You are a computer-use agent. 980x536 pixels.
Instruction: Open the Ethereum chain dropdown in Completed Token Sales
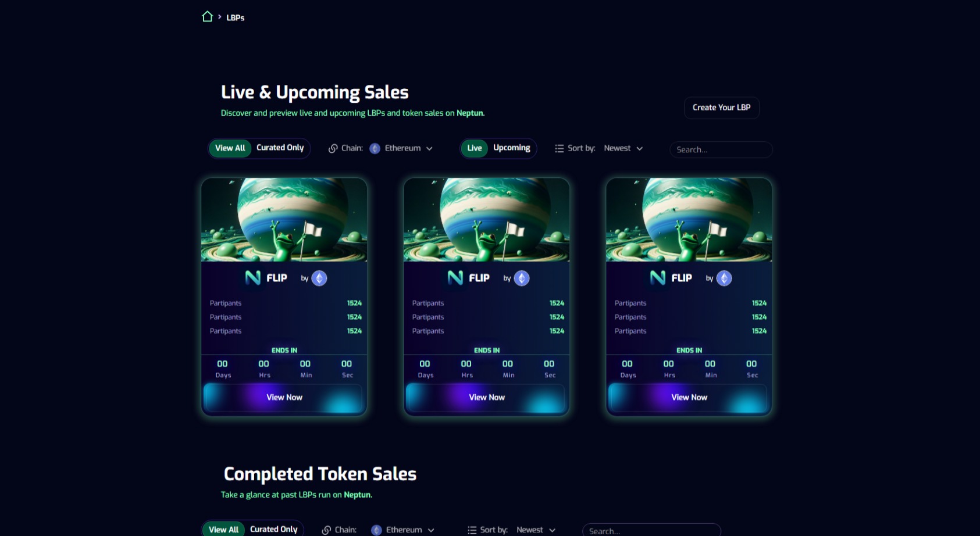[x=403, y=530]
